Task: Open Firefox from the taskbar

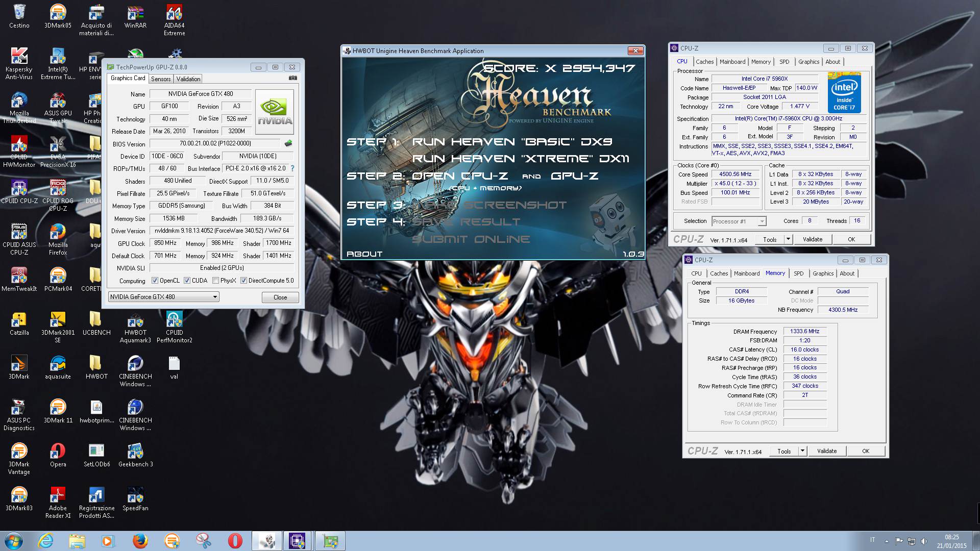Action: tap(140, 541)
